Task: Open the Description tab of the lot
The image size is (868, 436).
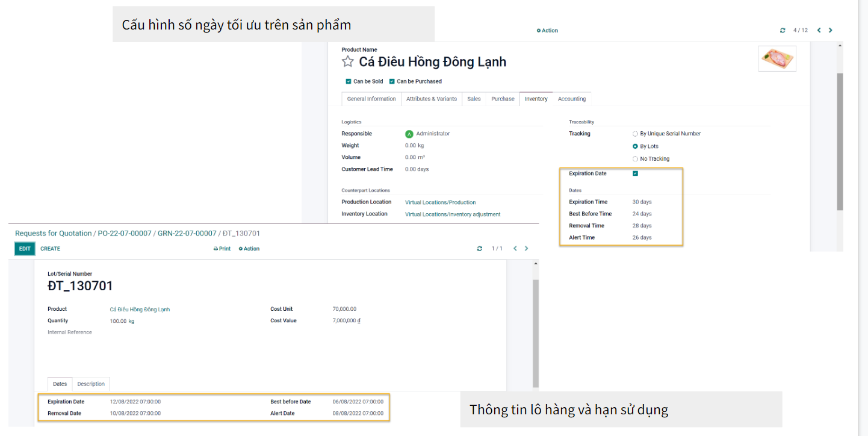Action: [x=91, y=384]
